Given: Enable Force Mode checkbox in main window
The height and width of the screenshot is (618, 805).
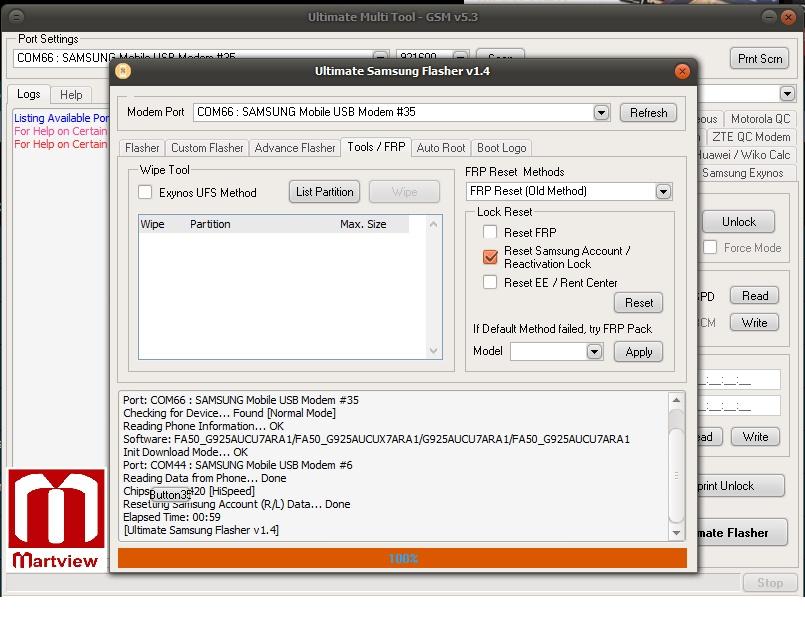Looking at the screenshot, I should point(710,247).
